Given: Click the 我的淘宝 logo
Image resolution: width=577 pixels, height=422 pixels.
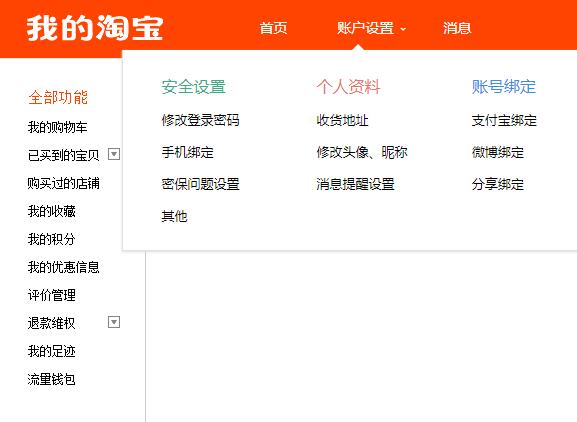Looking at the screenshot, I should pos(95,28).
